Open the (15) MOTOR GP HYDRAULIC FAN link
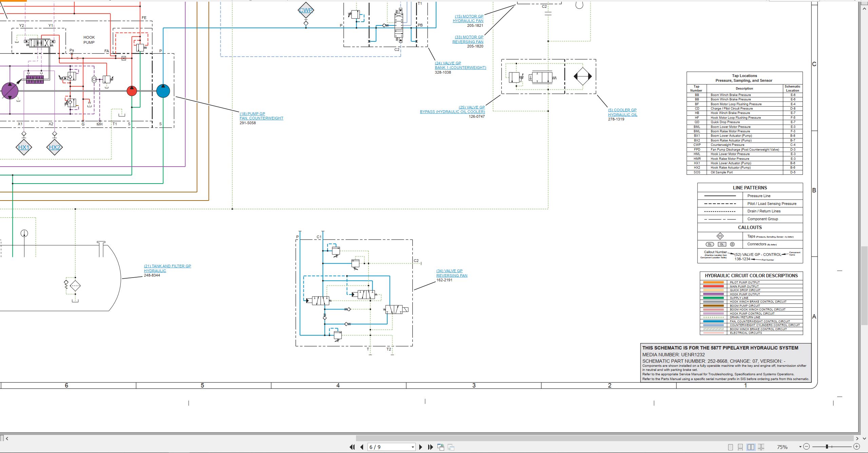This screenshot has height=453, width=868. (468, 18)
